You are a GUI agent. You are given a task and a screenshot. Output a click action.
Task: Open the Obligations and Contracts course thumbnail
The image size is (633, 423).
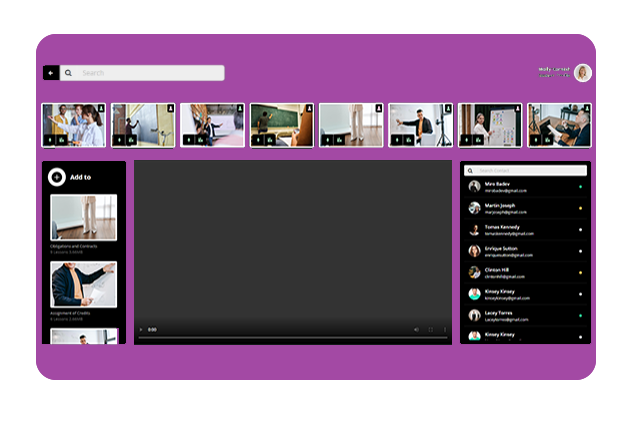click(83, 217)
